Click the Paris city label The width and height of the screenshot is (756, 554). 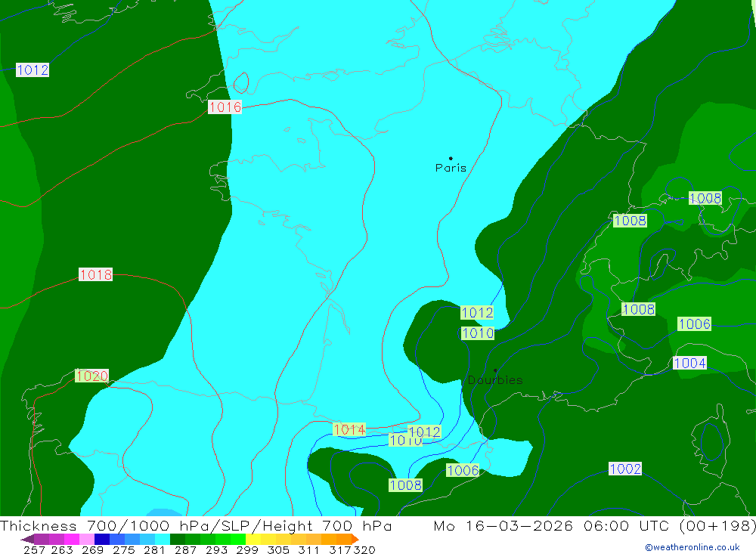point(451,168)
